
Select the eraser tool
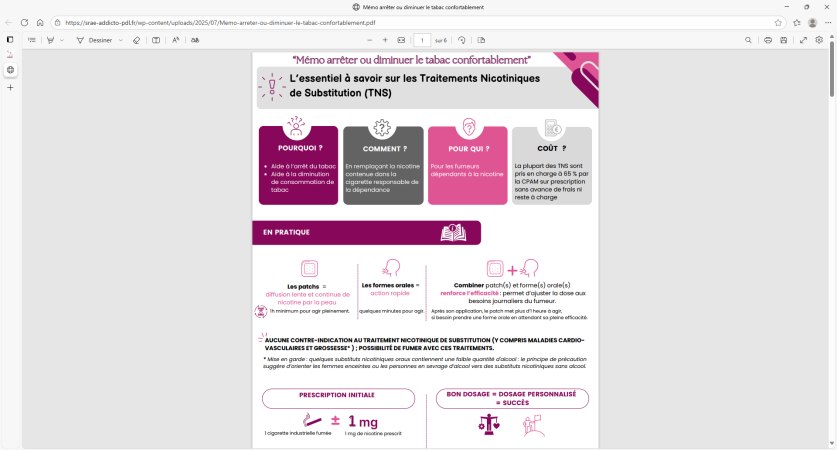(x=137, y=40)
